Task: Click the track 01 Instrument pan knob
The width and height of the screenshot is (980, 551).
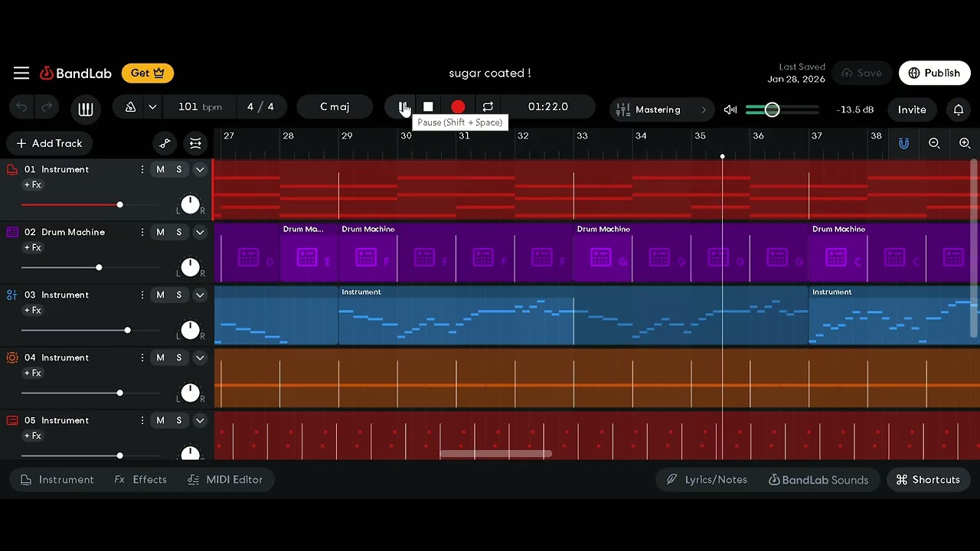Action: [x=190, y=204]
